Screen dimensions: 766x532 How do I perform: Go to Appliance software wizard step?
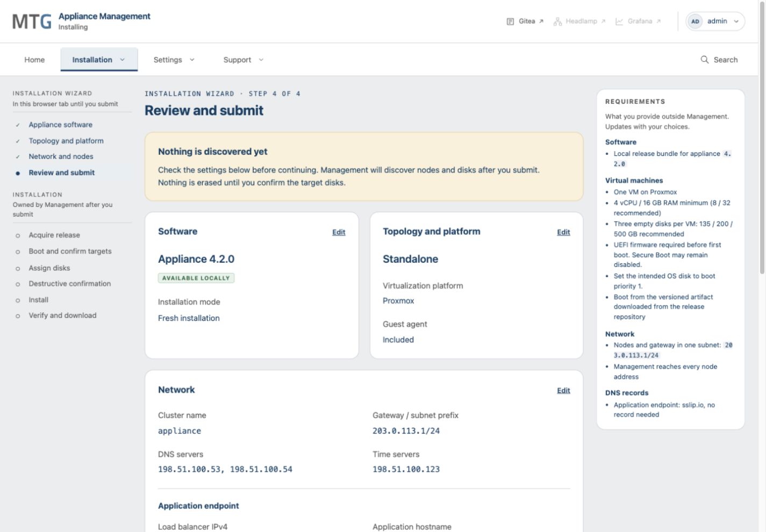pyautogui.click(x=61, y=125)
